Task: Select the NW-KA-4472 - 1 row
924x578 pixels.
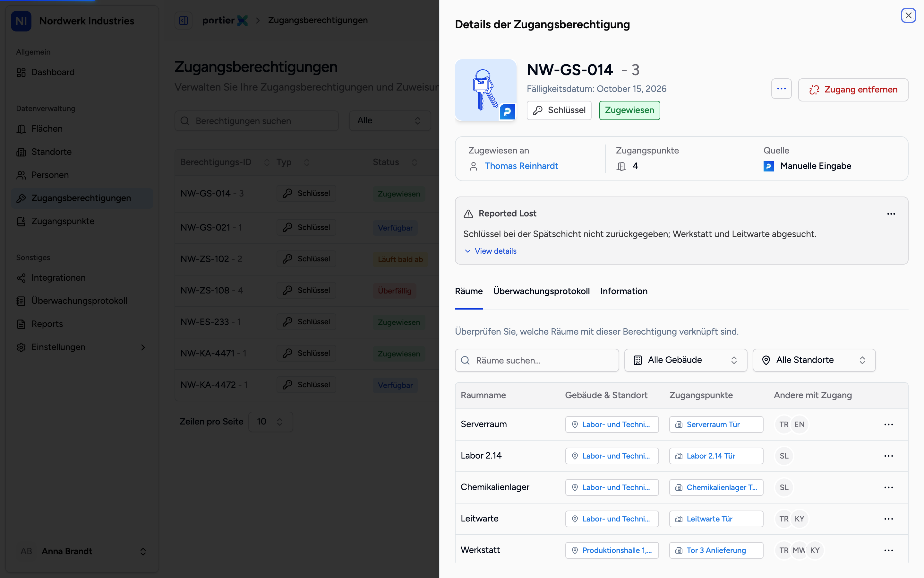Action: pos(307,385)
